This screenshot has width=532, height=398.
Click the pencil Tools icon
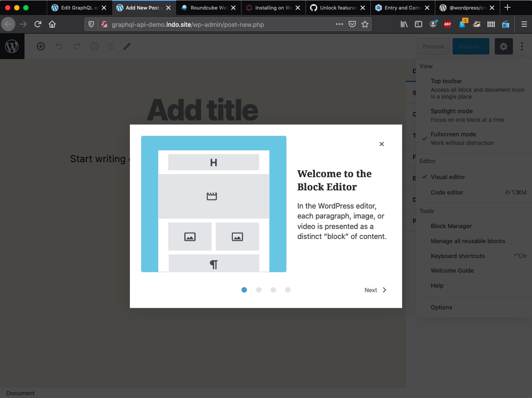(x=127, y=46)
